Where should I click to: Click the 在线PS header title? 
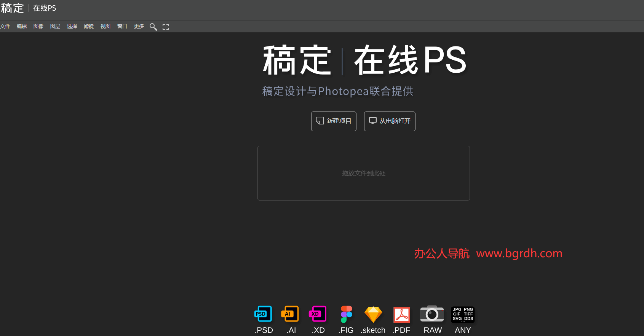pyautogui.click(x=45, y=8)
